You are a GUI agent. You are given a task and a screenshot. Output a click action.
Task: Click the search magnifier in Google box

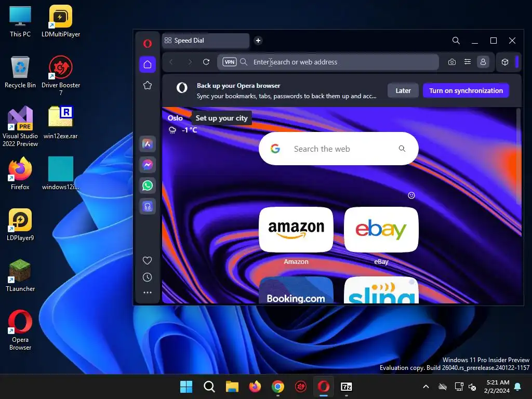(x=402, y=149)
